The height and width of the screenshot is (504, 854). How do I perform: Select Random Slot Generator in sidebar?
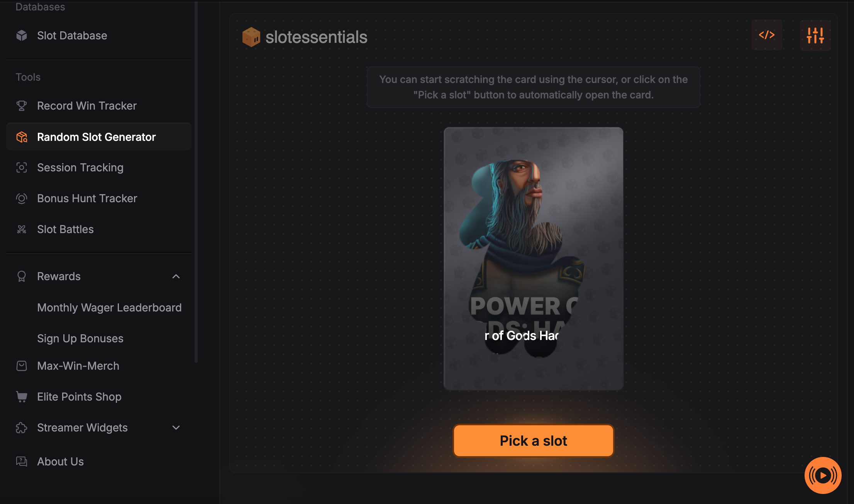coord(99,137)
